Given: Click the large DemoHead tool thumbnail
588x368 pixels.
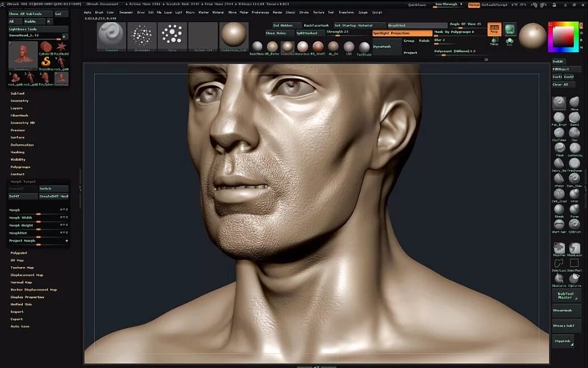Looking at the screenshot, I should click(23, 55).
